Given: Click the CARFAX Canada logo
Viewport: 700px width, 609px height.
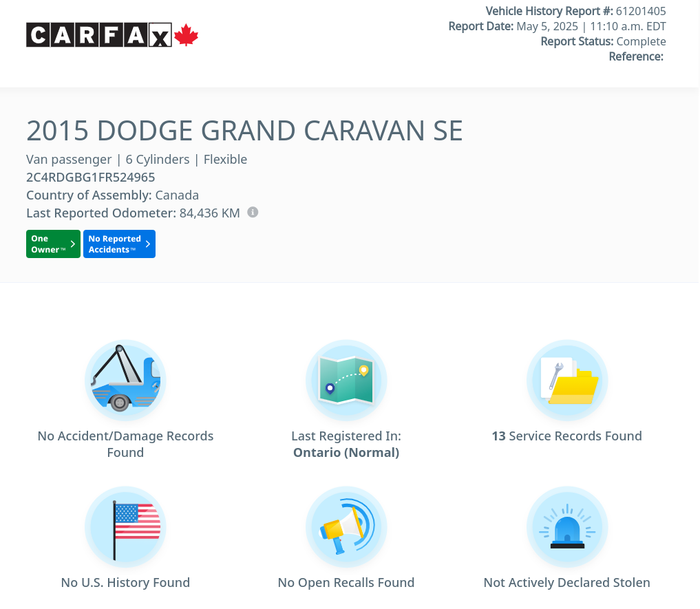Looking at the screenshot, I should click(x=112, y=35).
